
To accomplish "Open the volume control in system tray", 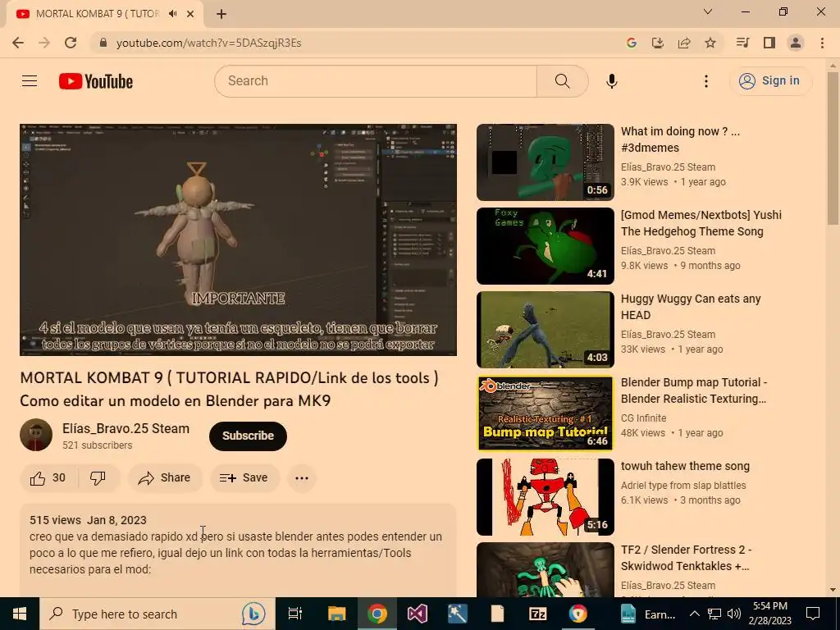I will click(734, 614).
